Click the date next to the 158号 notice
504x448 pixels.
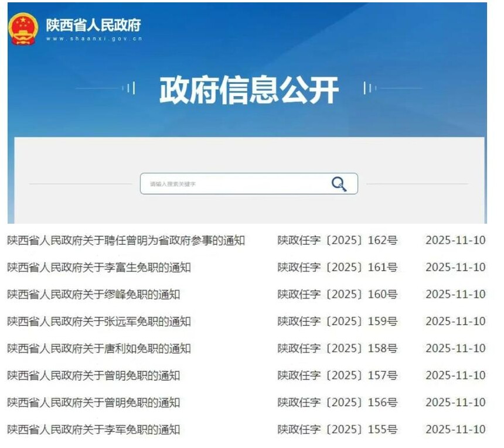click(x=457, y=348)
